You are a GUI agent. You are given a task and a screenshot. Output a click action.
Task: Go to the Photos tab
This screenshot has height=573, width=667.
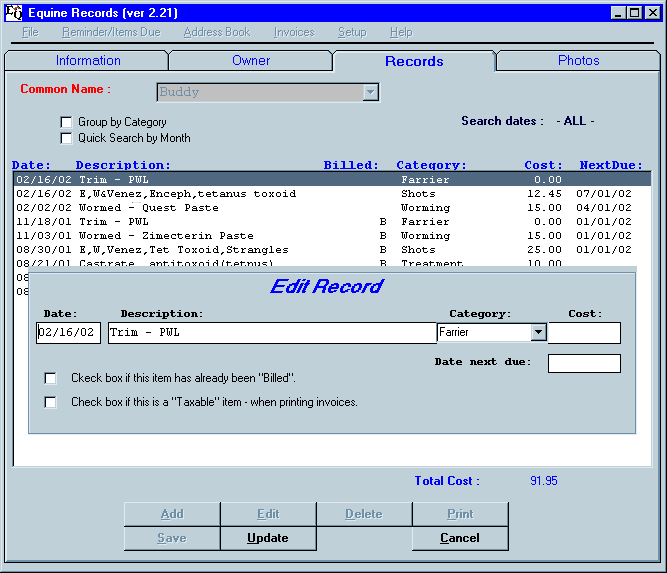tap(578, 61)
